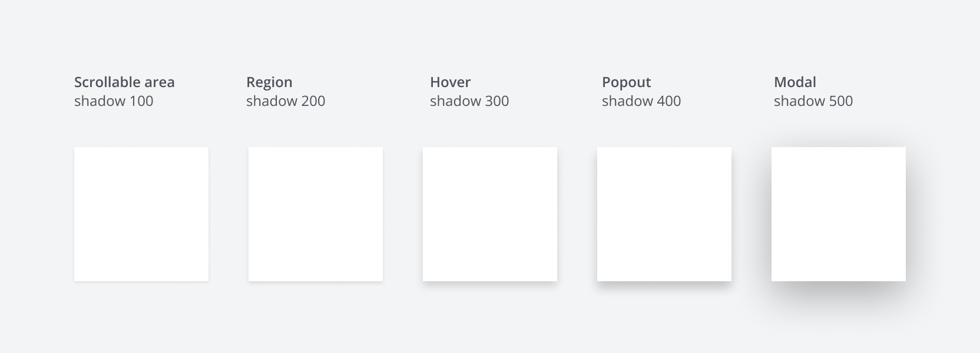Select the "shadow 200" caption
Viewport: 980px width, 353px height.
[286, 101]
